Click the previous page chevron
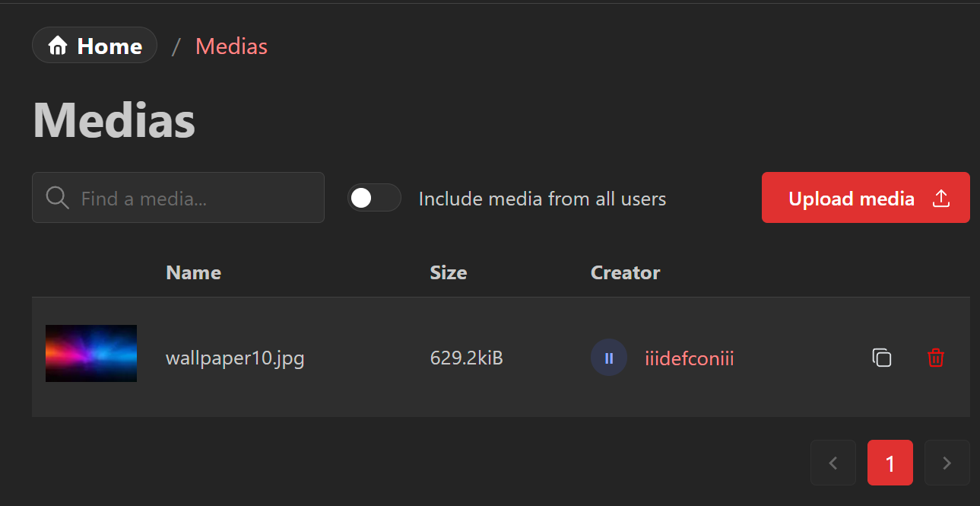 point(833,463)
